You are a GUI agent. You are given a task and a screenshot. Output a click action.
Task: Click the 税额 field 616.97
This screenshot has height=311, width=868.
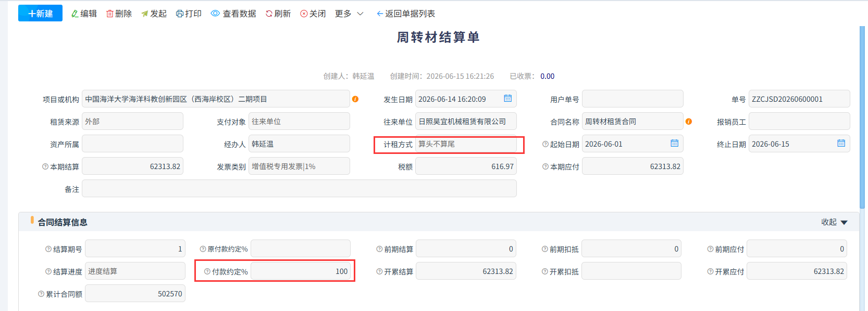point(466,166)
